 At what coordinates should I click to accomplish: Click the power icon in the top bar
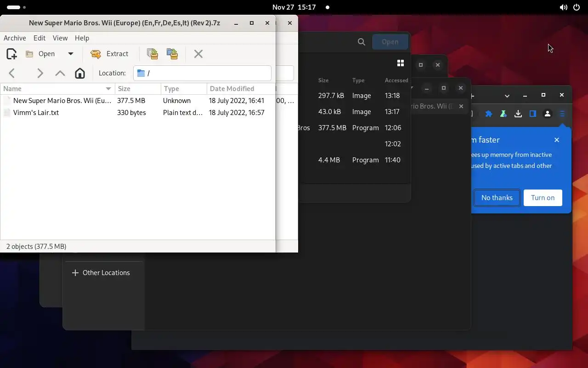tap(577, 7)
